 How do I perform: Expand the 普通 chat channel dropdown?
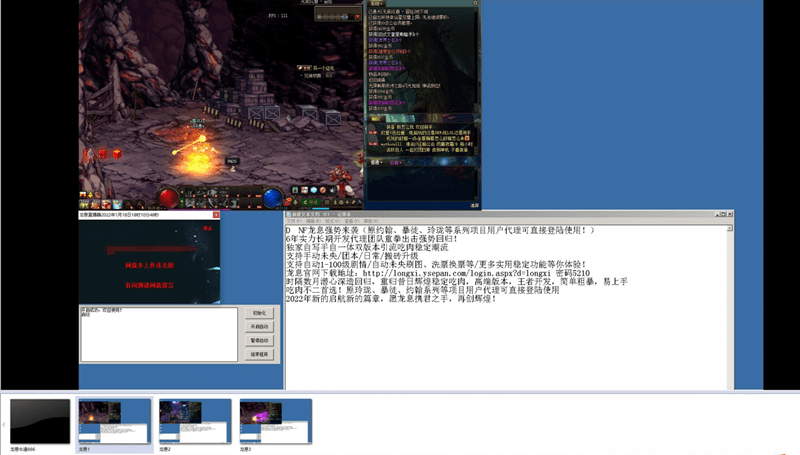[377, 162]
